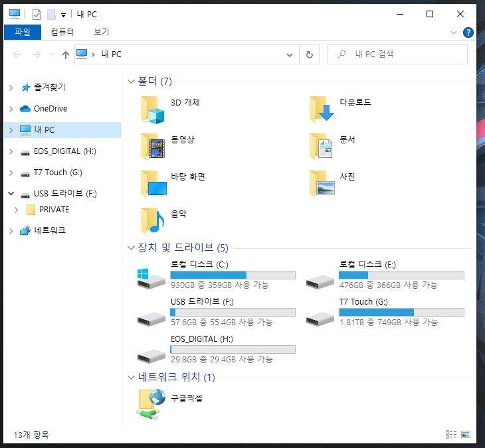Click the 내 PC monitor icon in the title bar
Image resolution: width=485 pixels, height=448 pixels.
[x=15, y=14]
